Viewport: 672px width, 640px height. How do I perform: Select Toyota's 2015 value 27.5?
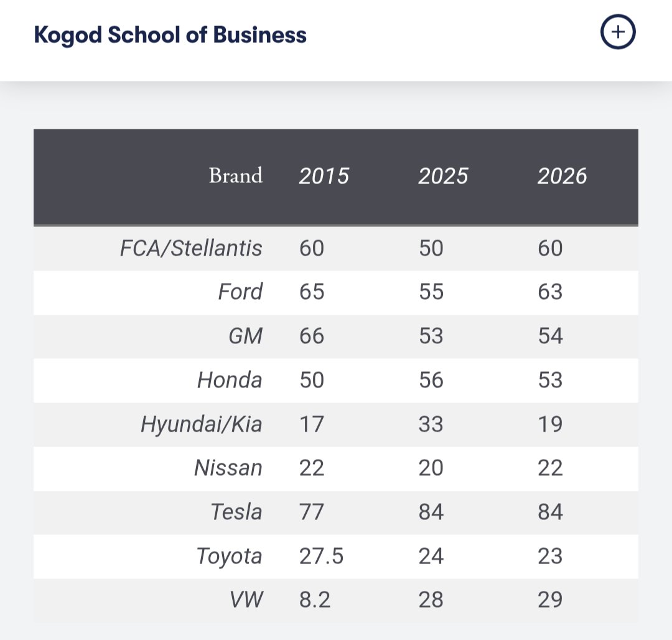(322, 556)
